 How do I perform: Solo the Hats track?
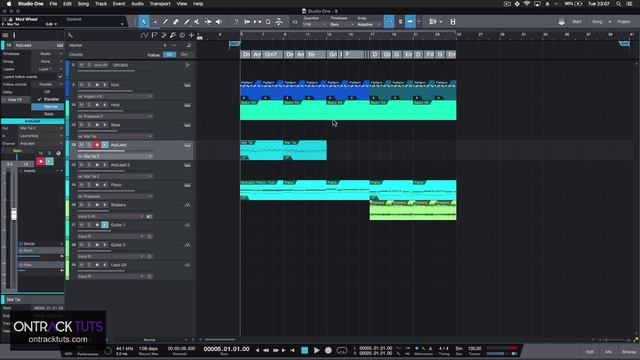point(89,105)
